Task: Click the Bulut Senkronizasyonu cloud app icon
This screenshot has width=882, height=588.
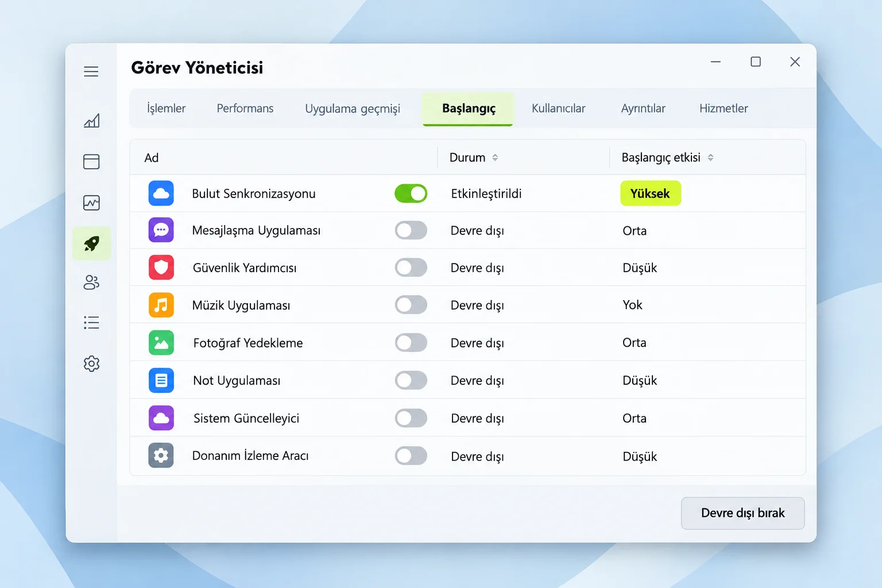Action: (161, 193)
